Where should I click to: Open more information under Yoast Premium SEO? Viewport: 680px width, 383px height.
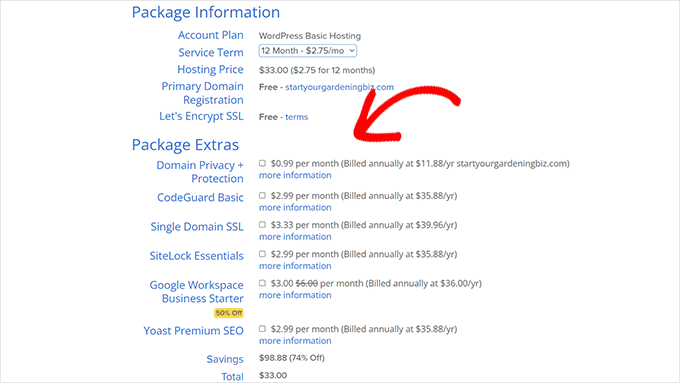pos(295,340)
